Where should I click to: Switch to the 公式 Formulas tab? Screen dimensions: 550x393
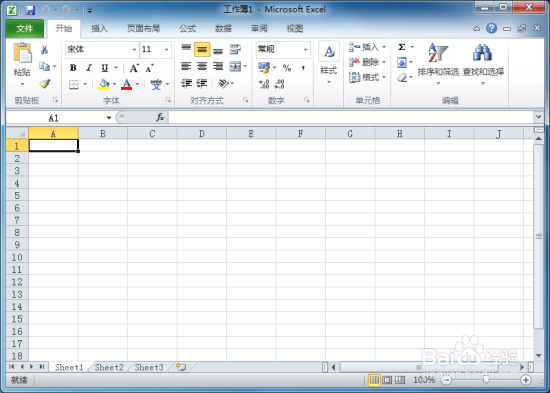(x=188, y=28)
